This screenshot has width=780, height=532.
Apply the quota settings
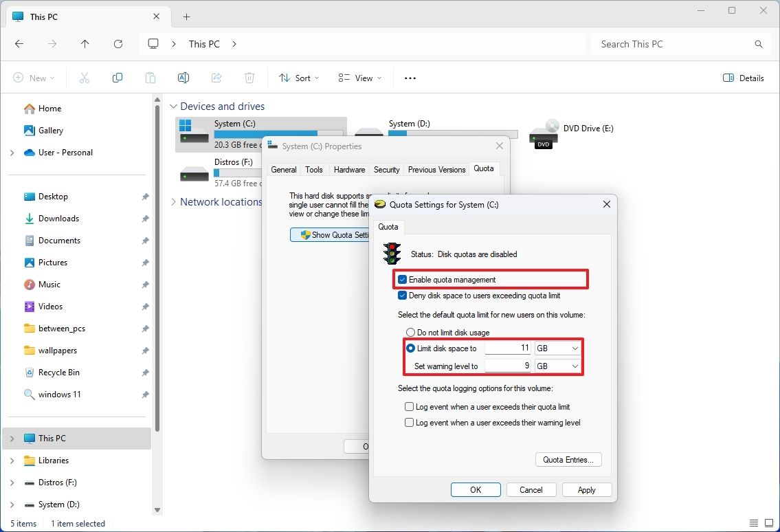coord(586,489)
